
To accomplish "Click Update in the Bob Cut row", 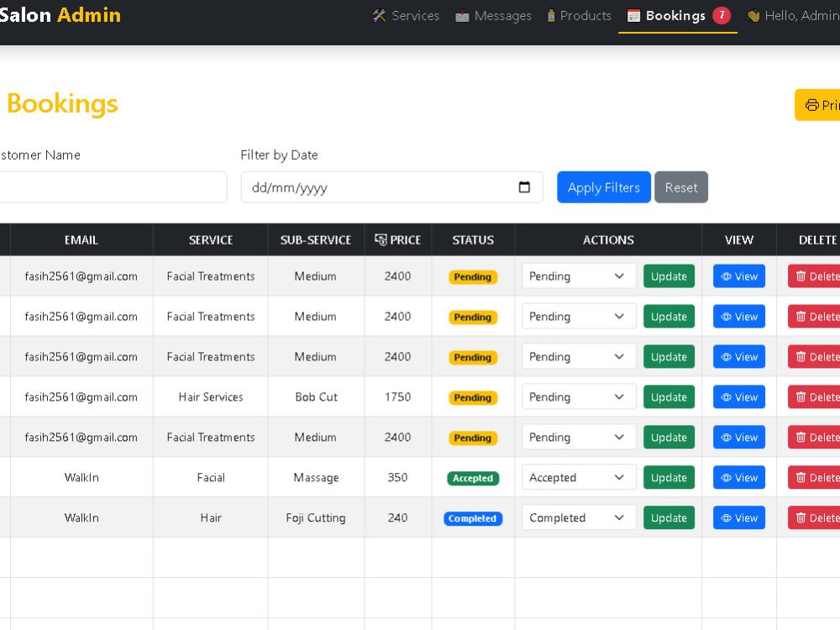I will tap(669, 397).
